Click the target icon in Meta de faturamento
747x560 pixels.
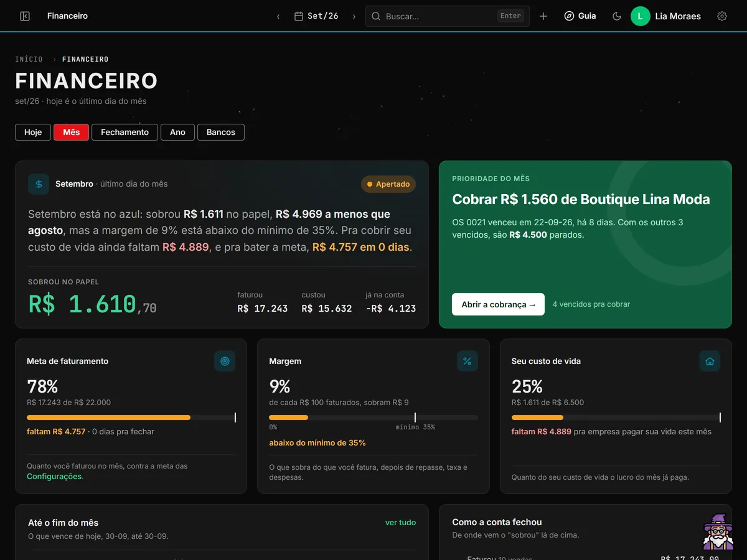coord(225,361)
